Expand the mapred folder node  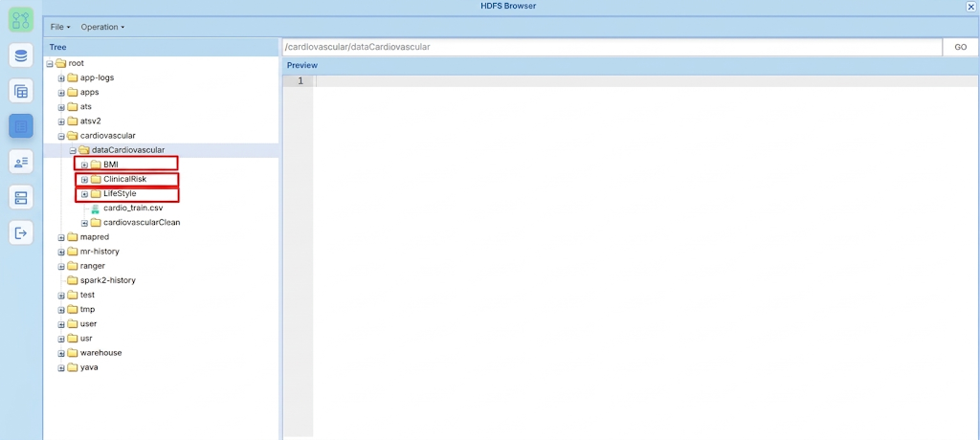(61, 237)
